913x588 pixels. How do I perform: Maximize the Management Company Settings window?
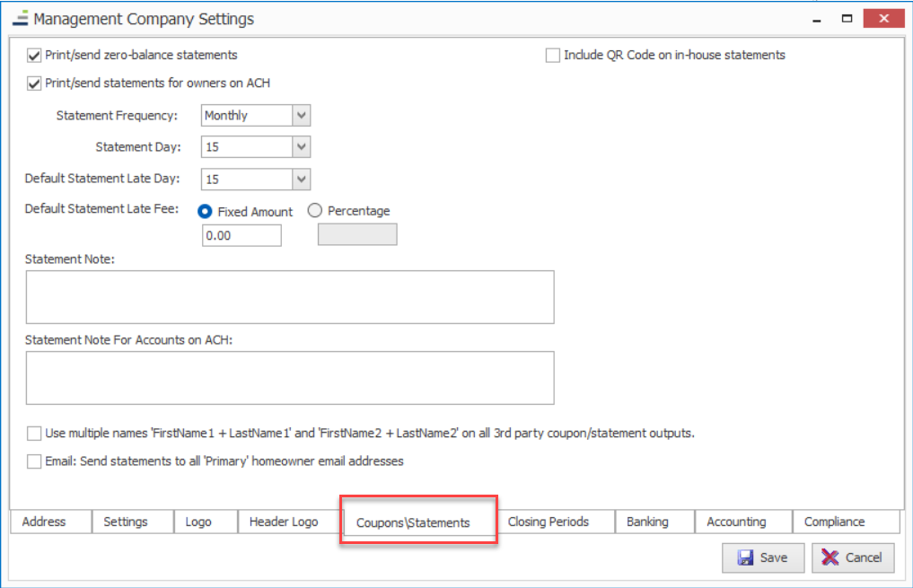pyautogui.click(x=846, y=18)
